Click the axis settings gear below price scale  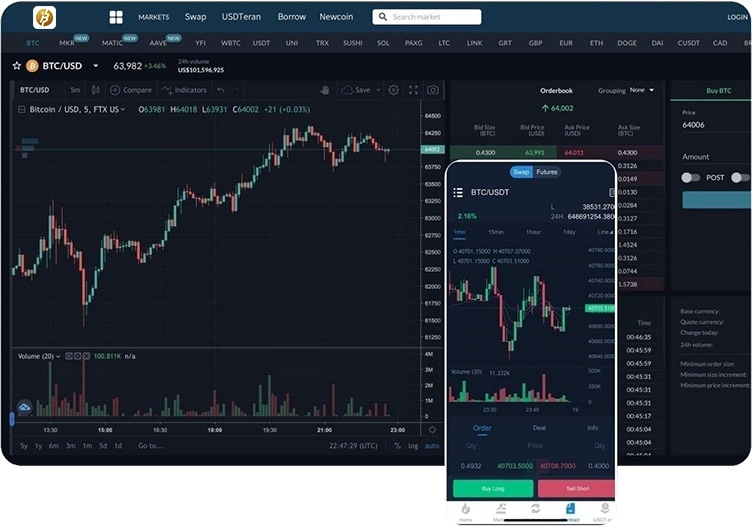tap(432, 430)
